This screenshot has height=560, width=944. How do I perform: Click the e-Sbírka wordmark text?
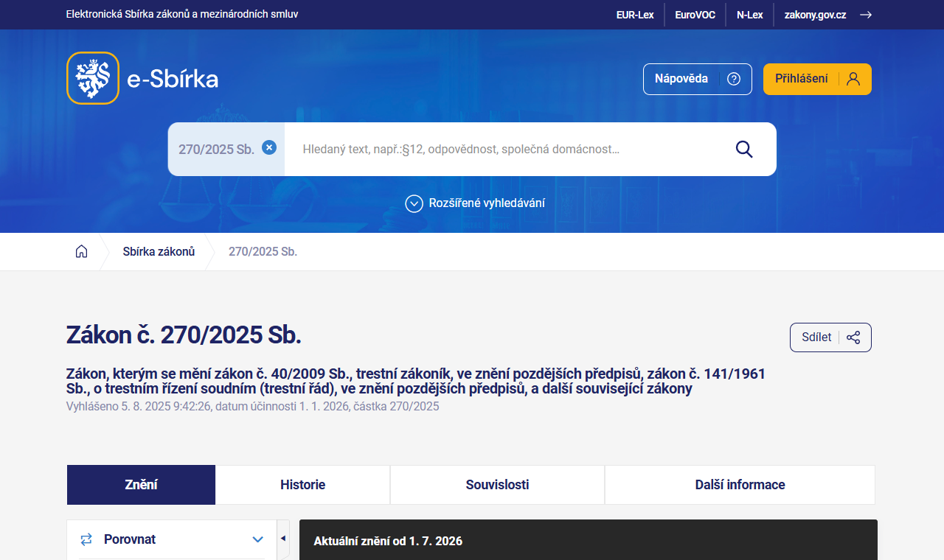coord(173,79)
